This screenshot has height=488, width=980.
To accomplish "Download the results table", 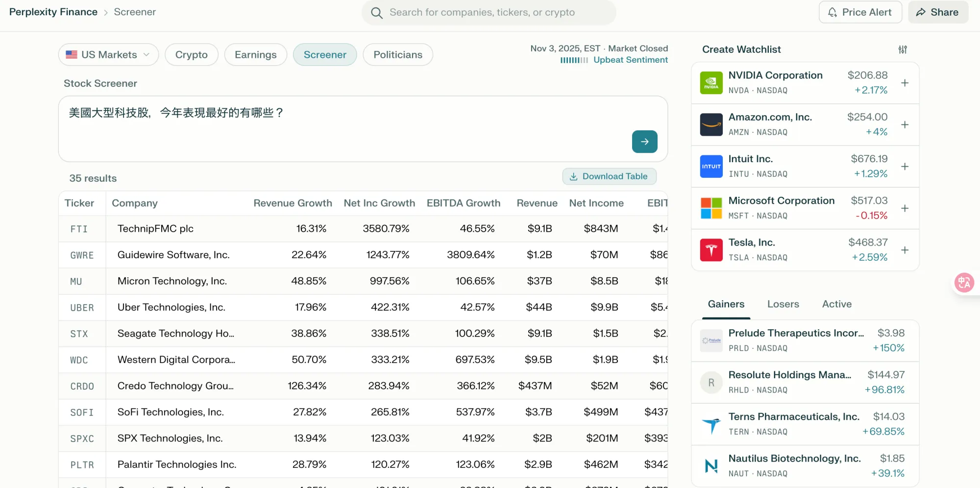I will click(x=609, y=176).
